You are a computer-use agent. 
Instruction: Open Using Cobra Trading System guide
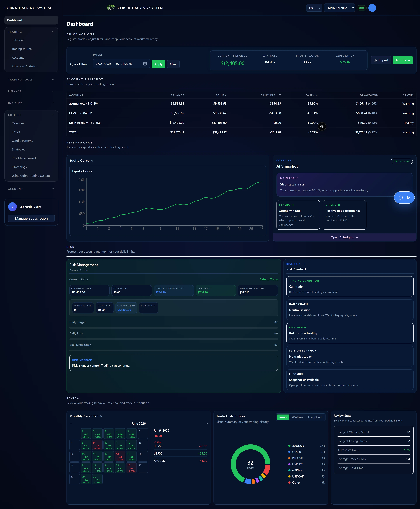pyautogui.click(x=31, y=176)
